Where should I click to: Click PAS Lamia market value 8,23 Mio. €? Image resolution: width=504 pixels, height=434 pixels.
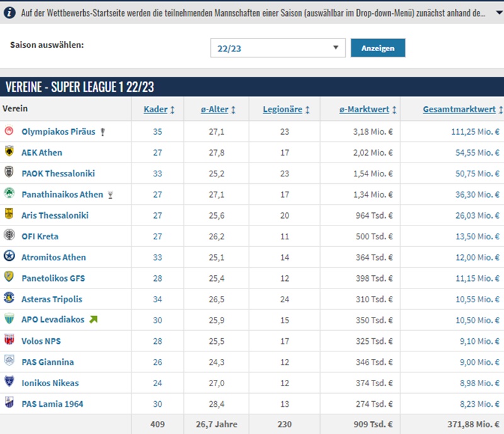tap(479, 404)
